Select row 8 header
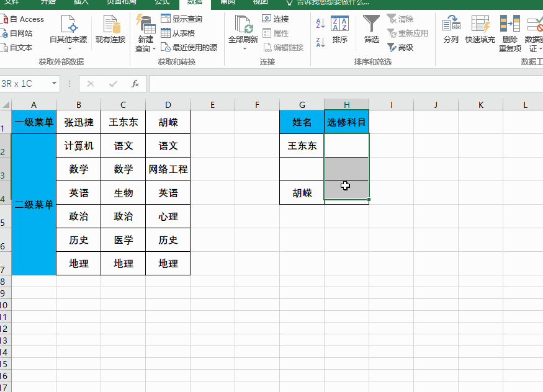 point(5,282)
